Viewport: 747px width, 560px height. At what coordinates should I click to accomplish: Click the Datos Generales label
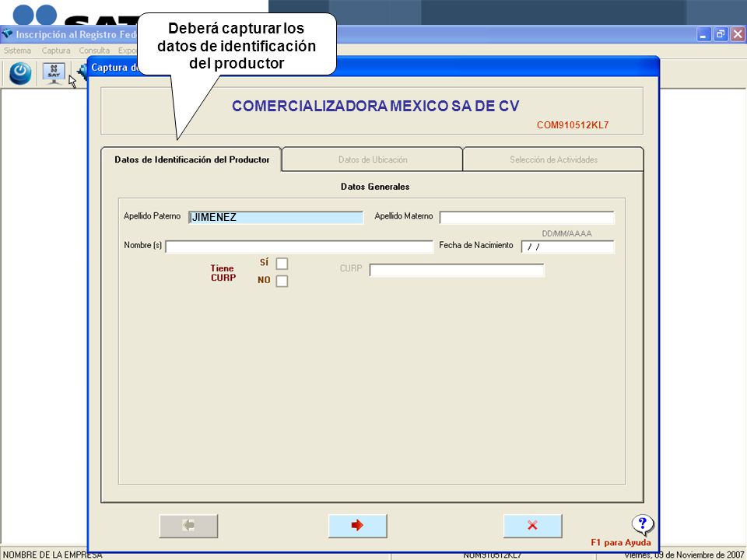tap(375, 187)
